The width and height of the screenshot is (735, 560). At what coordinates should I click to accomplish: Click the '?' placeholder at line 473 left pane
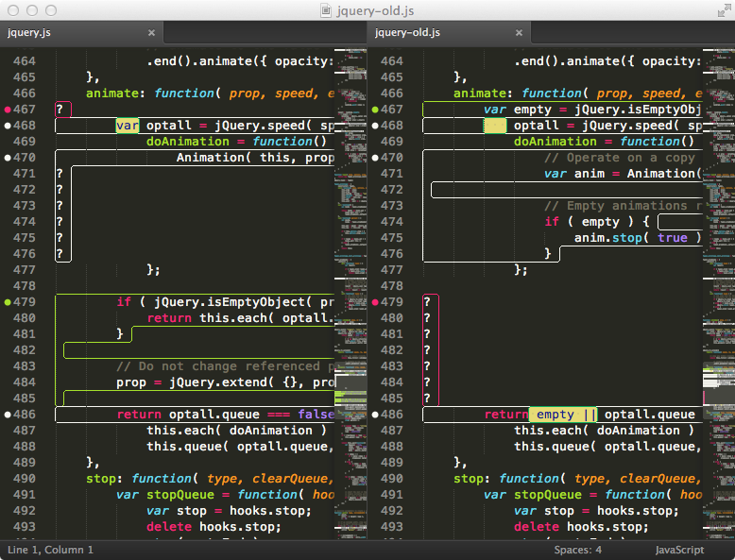(x=60, y=206)
